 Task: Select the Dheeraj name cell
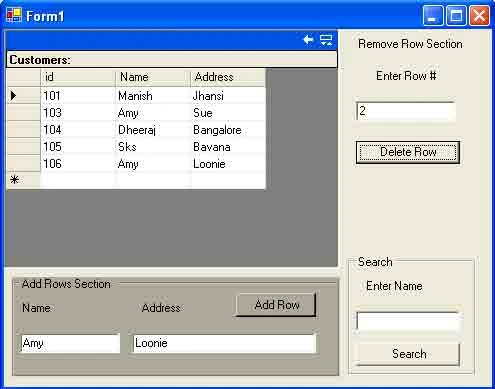[153, 130]
